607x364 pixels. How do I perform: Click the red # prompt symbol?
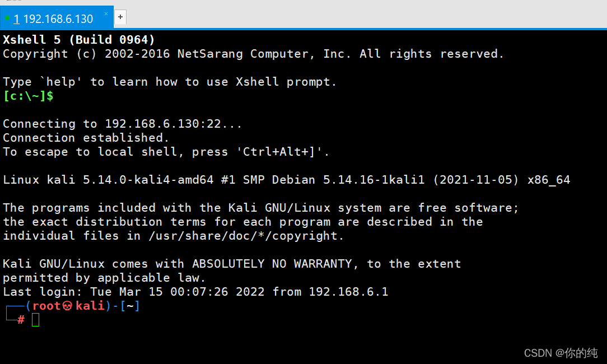[x=21, y=320]
